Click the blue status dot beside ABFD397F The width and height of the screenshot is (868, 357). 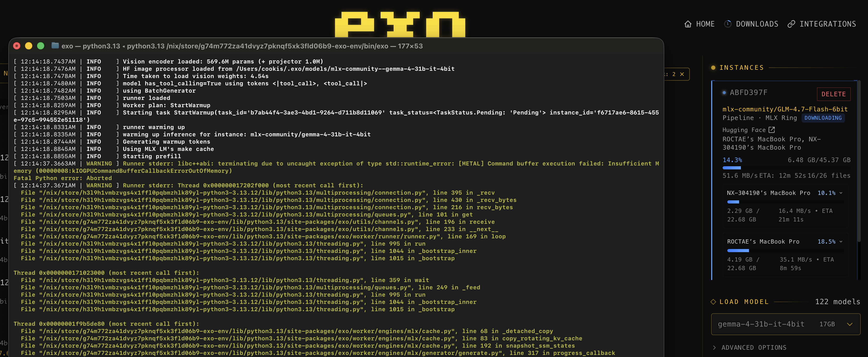tap(724, 93)
